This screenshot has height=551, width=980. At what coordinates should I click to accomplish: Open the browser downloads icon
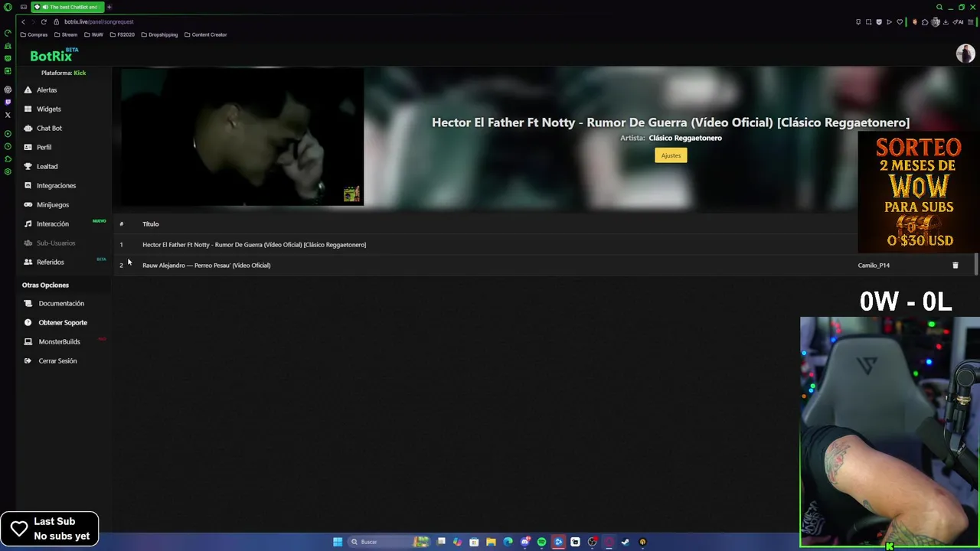click(946, 21)
